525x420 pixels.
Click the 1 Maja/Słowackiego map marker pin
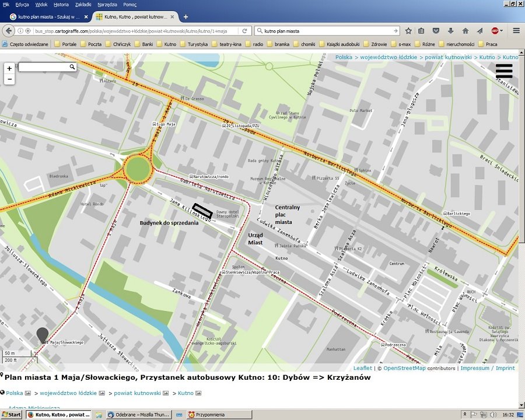coord(42,336)
